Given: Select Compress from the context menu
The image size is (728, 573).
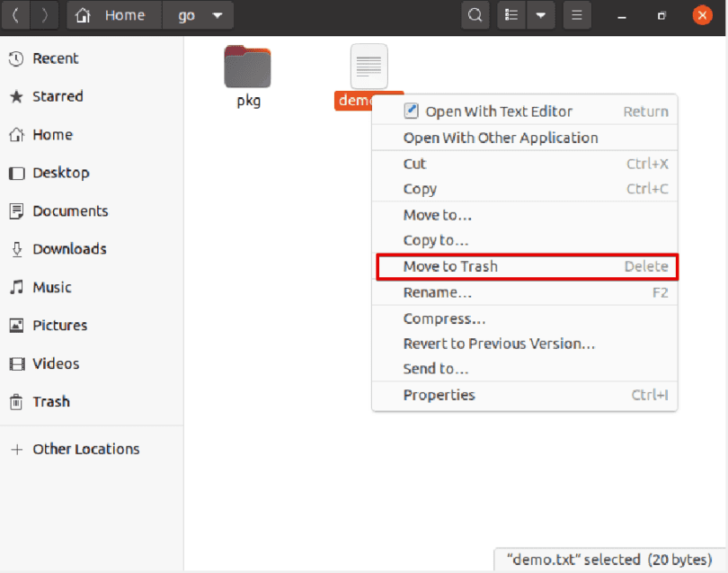Looking at the screenshot, I should (442, 318).
